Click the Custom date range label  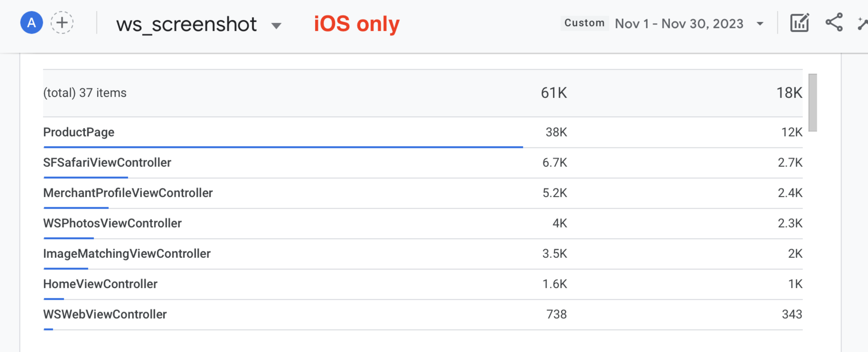pyautogui.click(x=584, y=23)
